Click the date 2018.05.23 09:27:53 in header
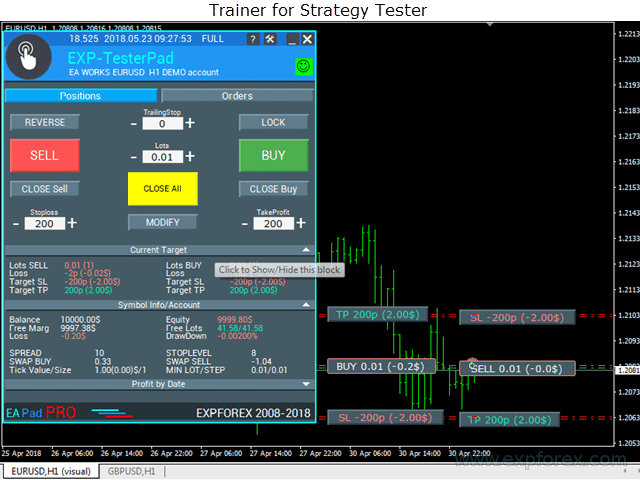Image resolution: width=640 pixels, height=480 pixels. [148, 39]
